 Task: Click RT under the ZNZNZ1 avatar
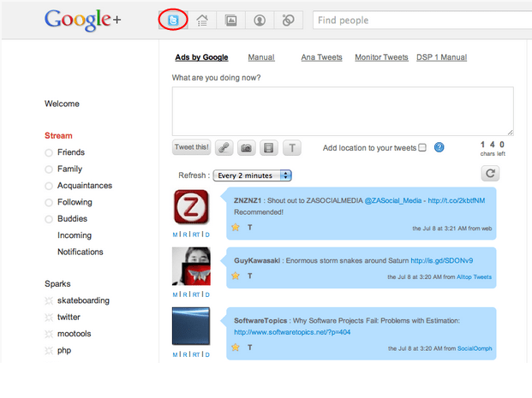point(196,235)
